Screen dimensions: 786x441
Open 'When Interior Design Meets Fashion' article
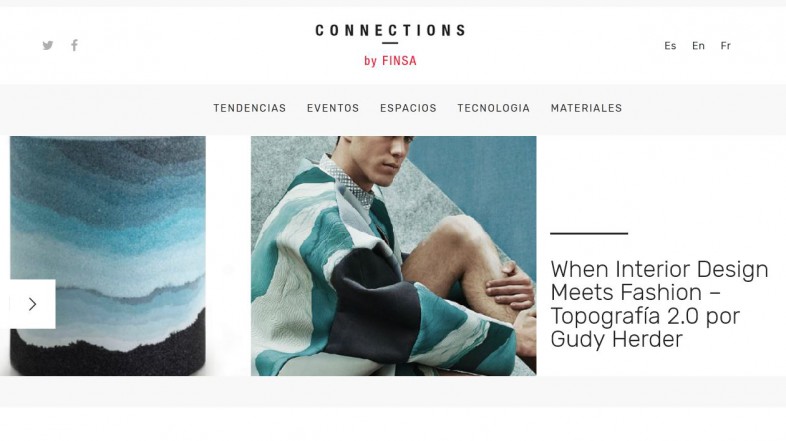tap(659, 304)
